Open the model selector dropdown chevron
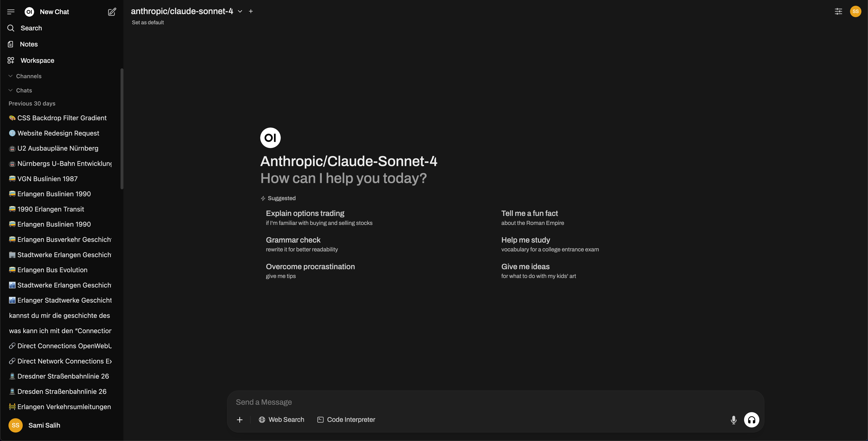The height and width of the screenshot is (441, 868). (x=240, y=11)
